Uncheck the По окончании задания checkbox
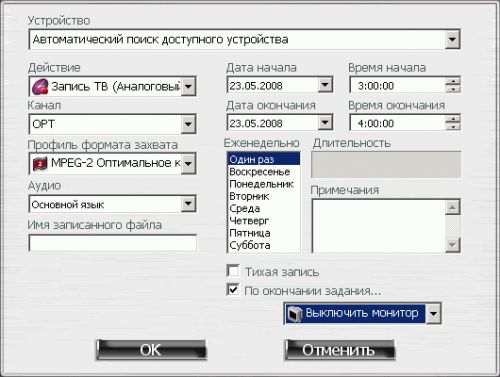Image resolution: width=500 pixels, height=377 pixels. (233, 289)
